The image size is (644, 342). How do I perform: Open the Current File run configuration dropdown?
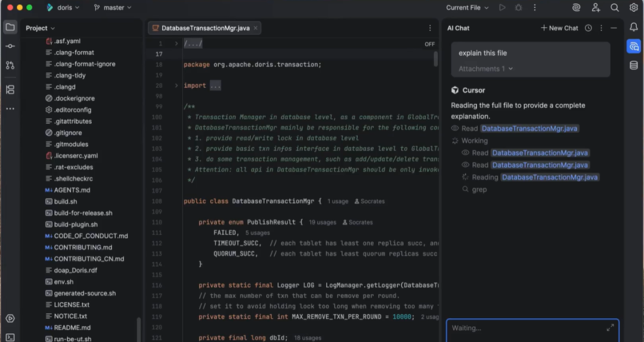coord(467,7)
